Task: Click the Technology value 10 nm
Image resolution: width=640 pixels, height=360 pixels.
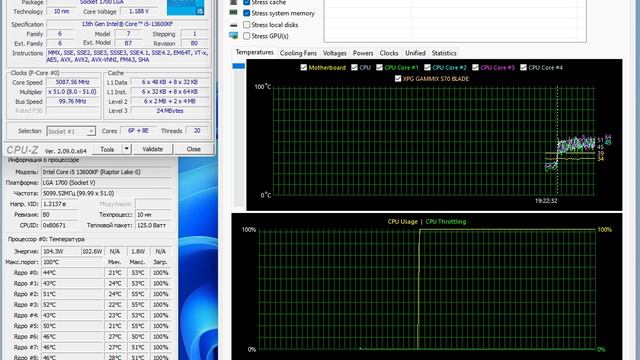Action: 62,11
